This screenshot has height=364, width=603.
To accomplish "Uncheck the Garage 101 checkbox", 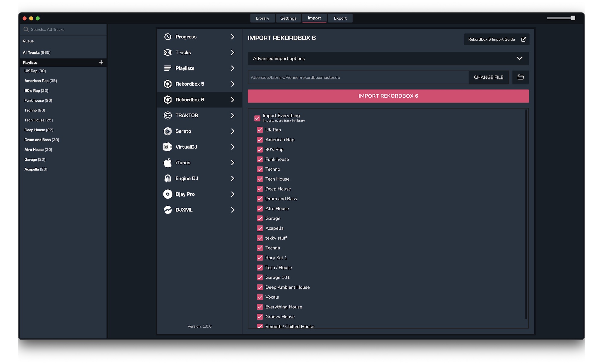I will (x=260, y=277).
